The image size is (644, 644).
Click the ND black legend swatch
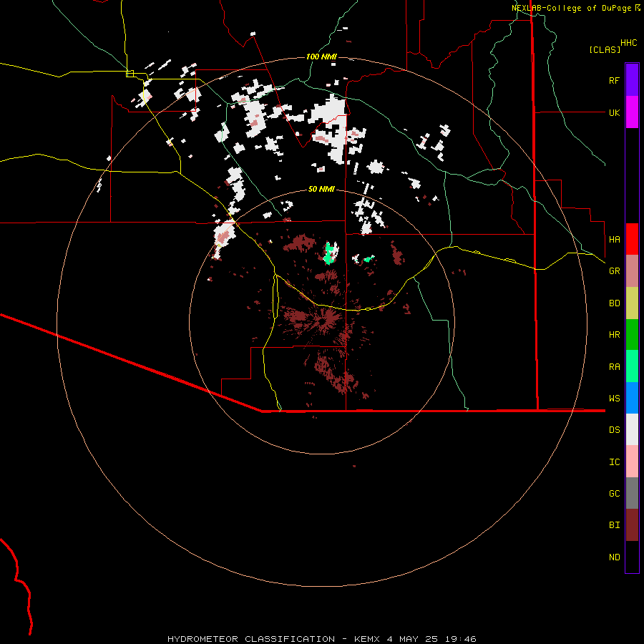(632, 557)
